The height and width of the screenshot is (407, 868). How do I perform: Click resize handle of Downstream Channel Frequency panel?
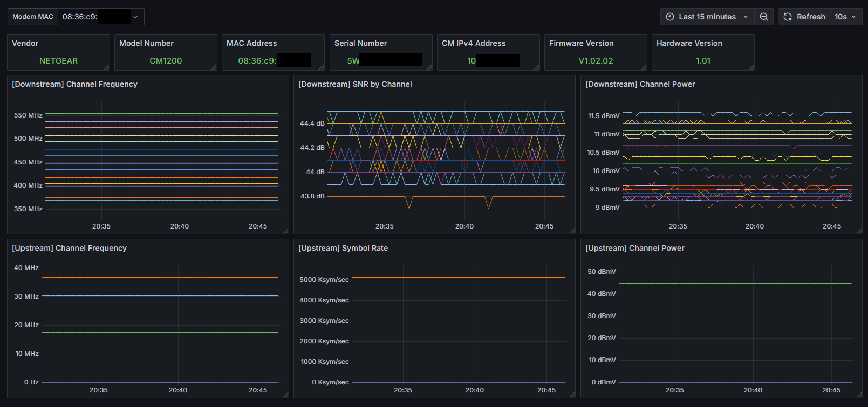(x=286, y=231)
